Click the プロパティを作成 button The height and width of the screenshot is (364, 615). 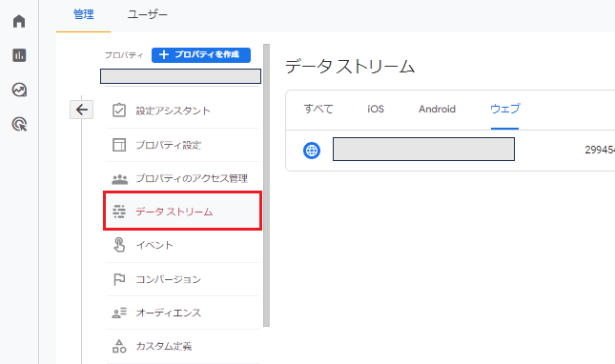tap(201, 55)
